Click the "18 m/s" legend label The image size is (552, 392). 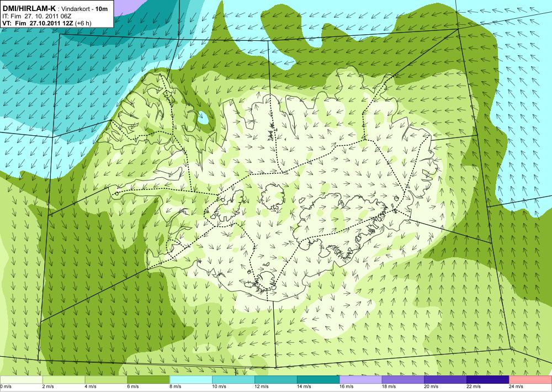pyautogui.click(x=389, y=386)
